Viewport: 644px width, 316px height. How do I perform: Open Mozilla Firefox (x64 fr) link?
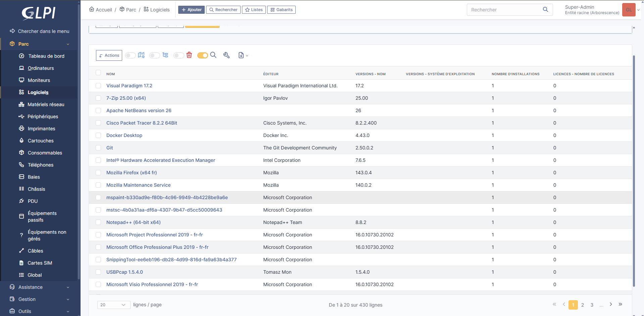[132, 173]
